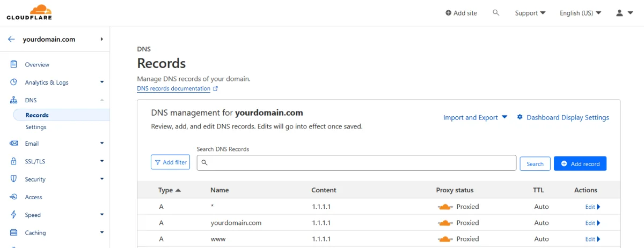The width and height of the screenshot is (644, 248).
Task: Click the SSL/TLS padlock icon
Action: point(14,161)
